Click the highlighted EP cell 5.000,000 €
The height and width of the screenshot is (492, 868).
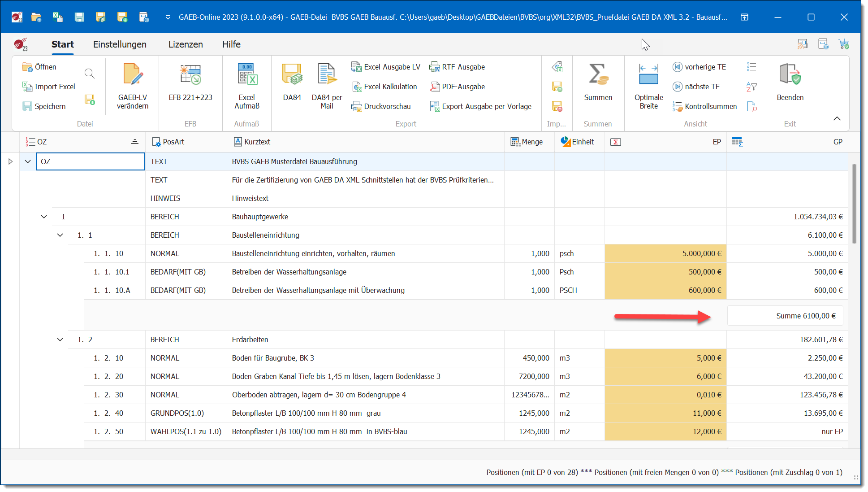665,253
